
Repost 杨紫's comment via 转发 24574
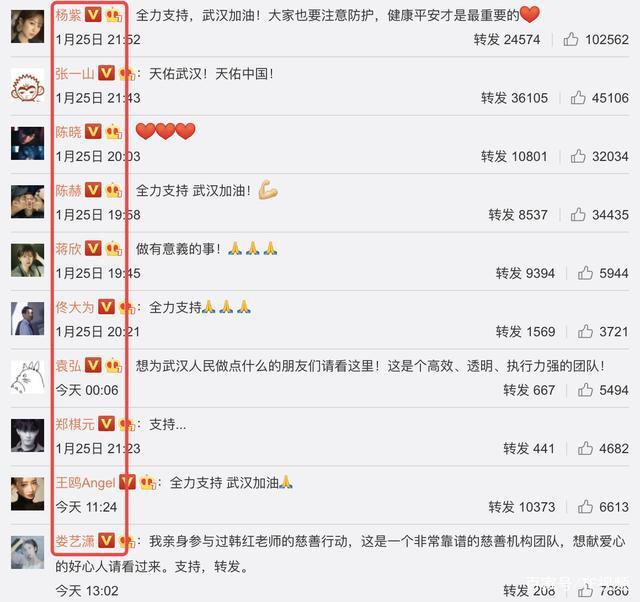pos(507,40)
